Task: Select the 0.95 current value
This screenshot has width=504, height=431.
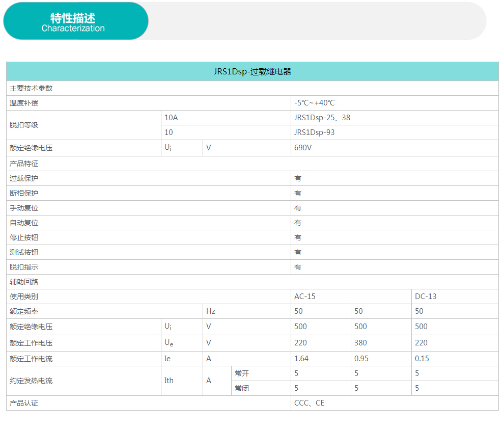Action: pyautogui.click(x=361, y=359)
